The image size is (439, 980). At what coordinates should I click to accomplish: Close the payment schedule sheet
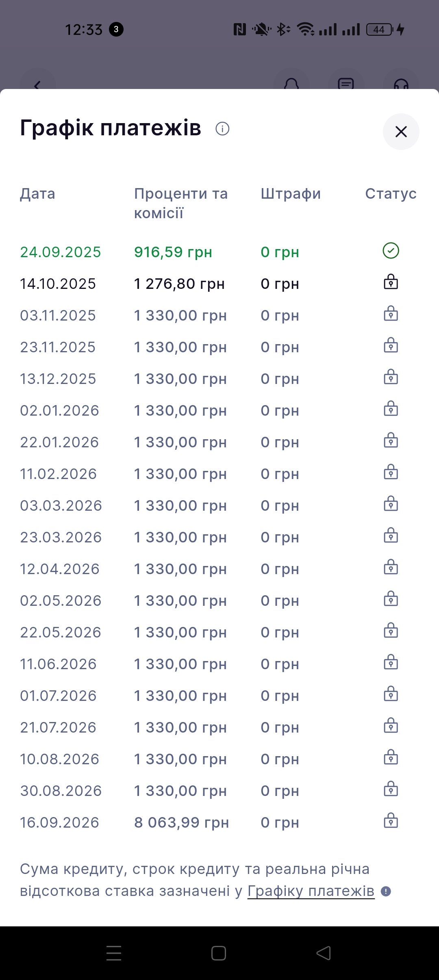coord(401,132)
